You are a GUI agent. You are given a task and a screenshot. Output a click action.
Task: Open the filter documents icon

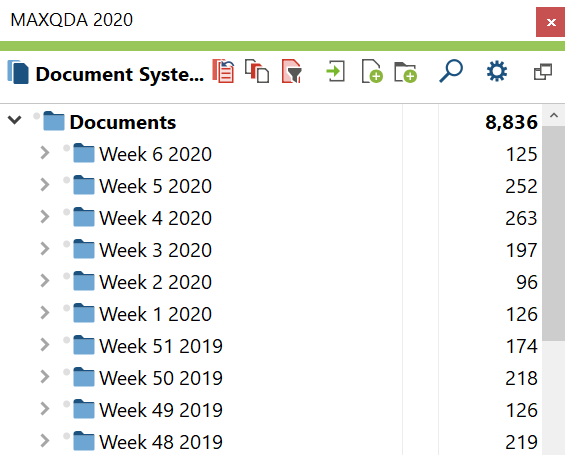click(x=292, y=71)
